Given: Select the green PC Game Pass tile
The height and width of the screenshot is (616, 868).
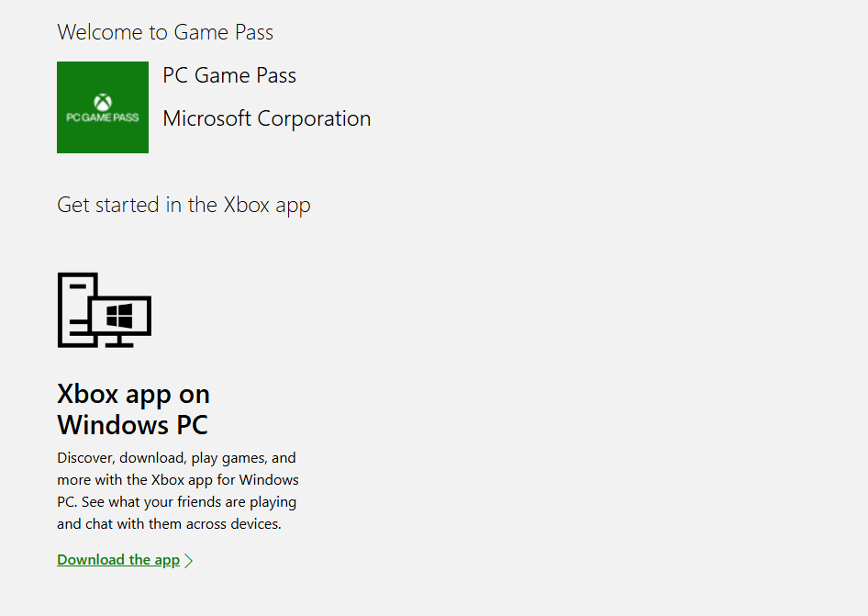Looking at the screenshot, I should [x=103, y=107].
